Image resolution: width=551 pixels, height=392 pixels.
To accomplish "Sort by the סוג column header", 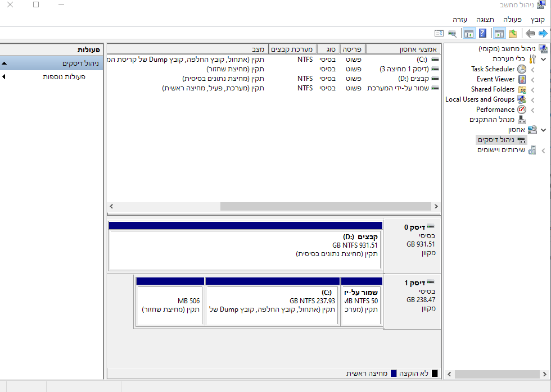I will point(327,49).
